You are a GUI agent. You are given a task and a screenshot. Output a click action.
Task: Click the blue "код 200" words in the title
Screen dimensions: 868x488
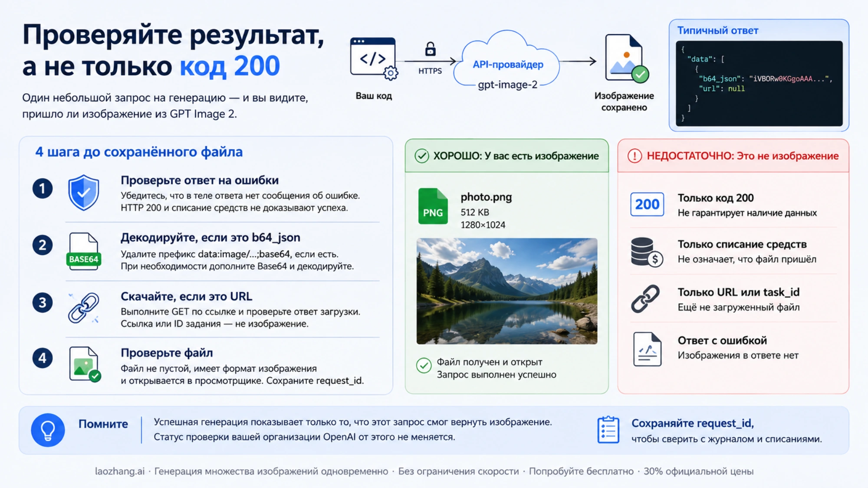pos(230,66)
